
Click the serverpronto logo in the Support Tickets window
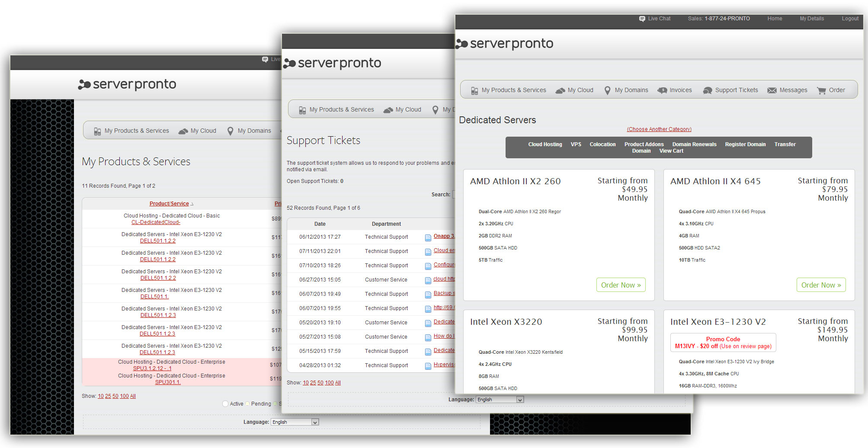332,63
